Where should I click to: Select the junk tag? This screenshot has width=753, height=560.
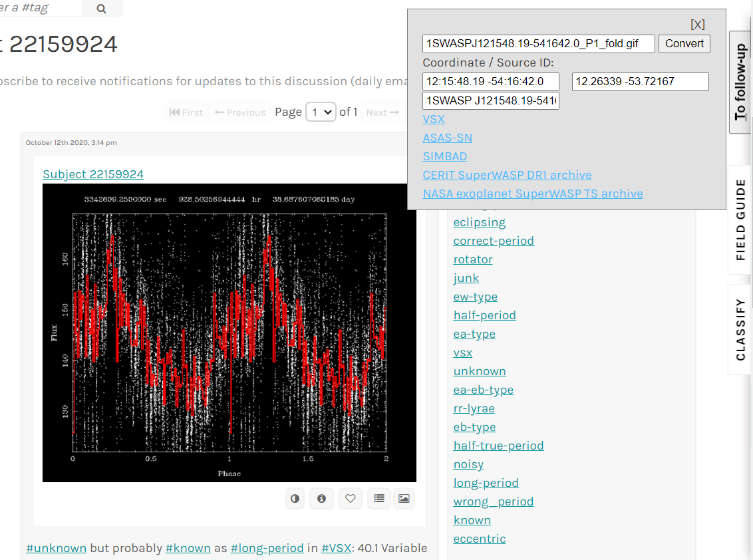(x=466, y=278)
